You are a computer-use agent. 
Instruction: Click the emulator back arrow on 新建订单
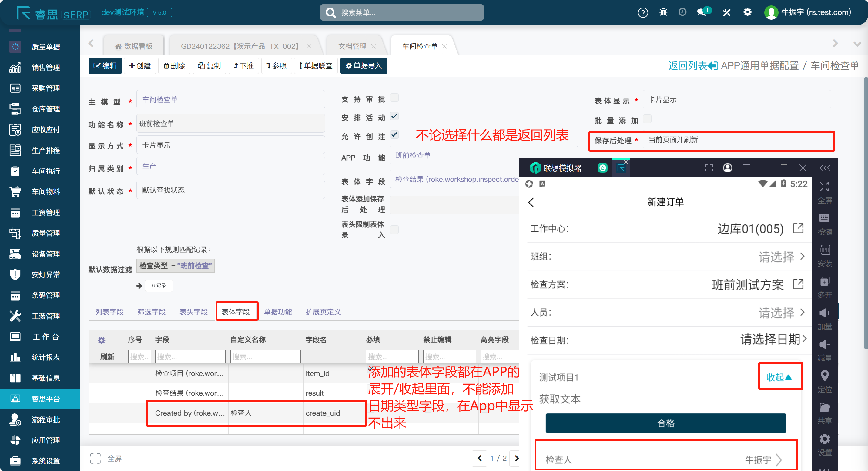pyautogui.click(x=531, y=202)
